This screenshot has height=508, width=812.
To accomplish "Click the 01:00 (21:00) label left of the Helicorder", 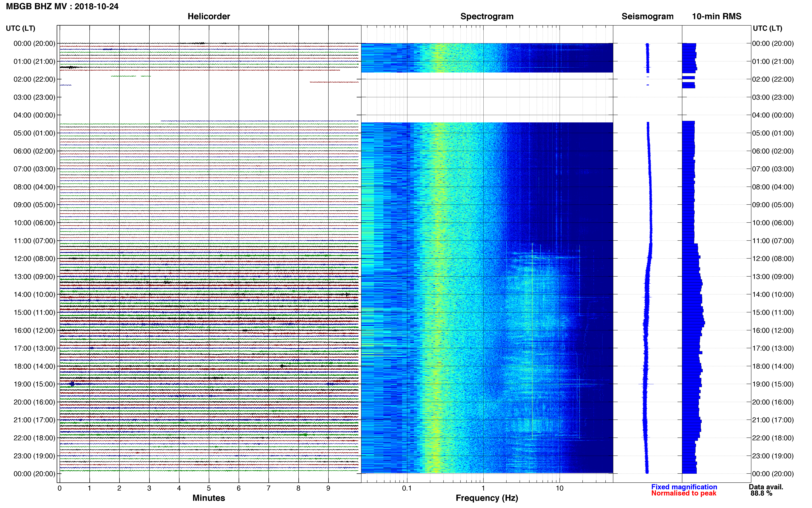I will click(34, 62).
